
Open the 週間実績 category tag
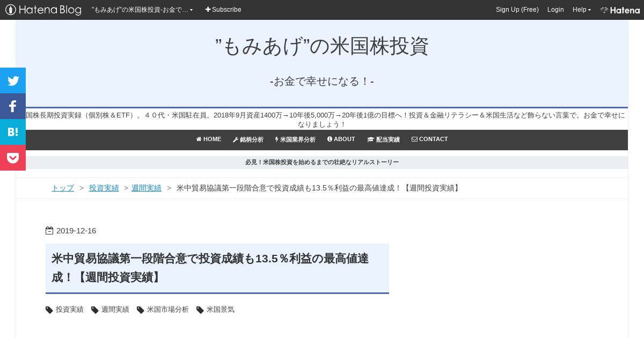click(115, 310)
